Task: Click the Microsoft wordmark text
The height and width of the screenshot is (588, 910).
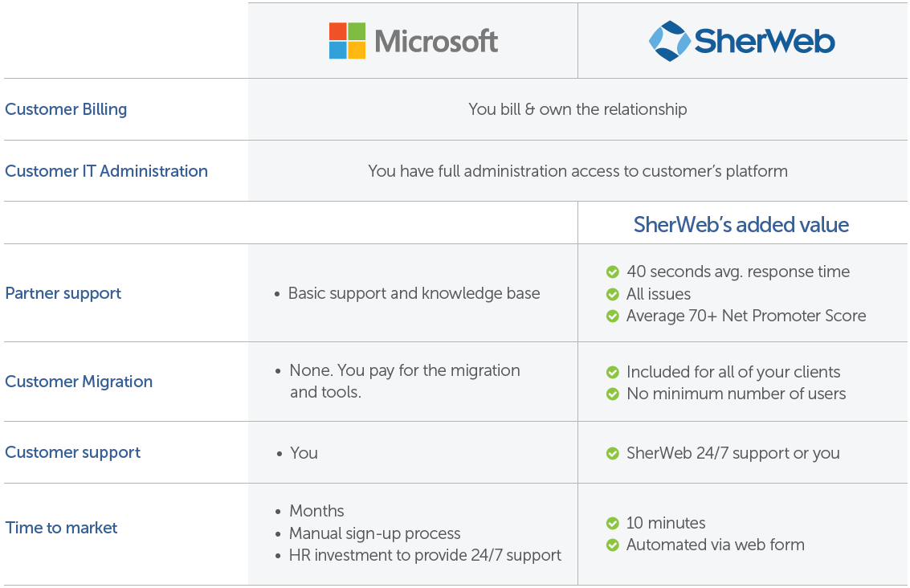Action: click(436, 41)
